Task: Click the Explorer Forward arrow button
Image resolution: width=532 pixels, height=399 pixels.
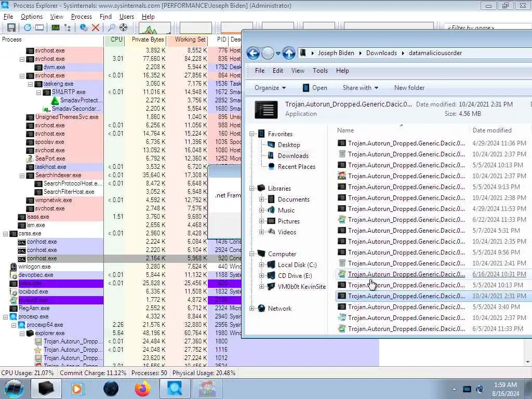Action: pos(268,54)
